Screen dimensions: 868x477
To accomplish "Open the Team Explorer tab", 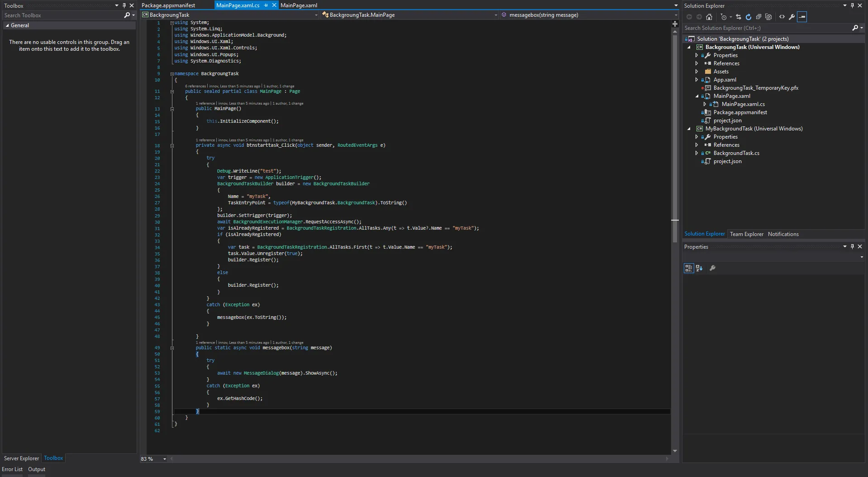I will coord(746,234).
